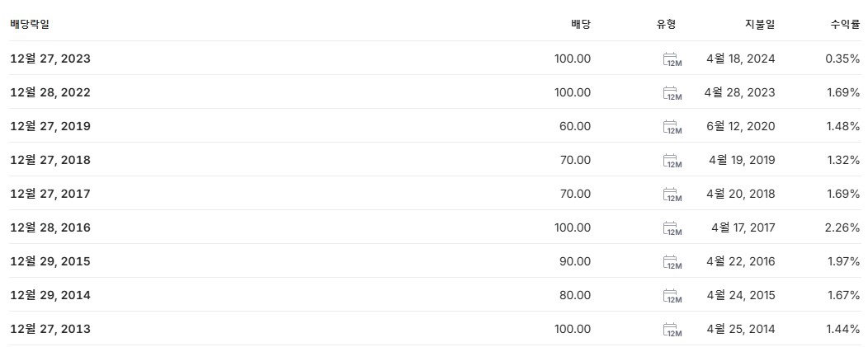Select payment date 4월 28, 2023
Viewport: 868px width, 347px height.
tap(739, 92)
